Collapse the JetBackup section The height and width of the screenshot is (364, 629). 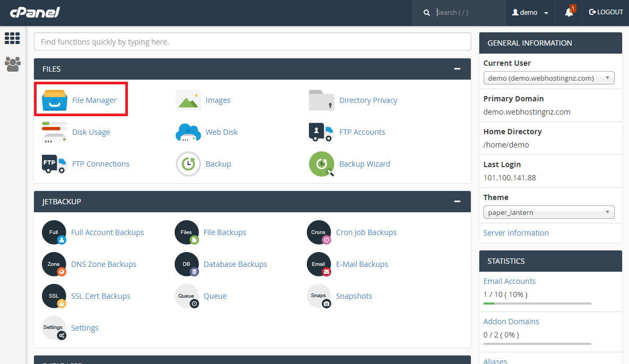(x=457, y=202)
